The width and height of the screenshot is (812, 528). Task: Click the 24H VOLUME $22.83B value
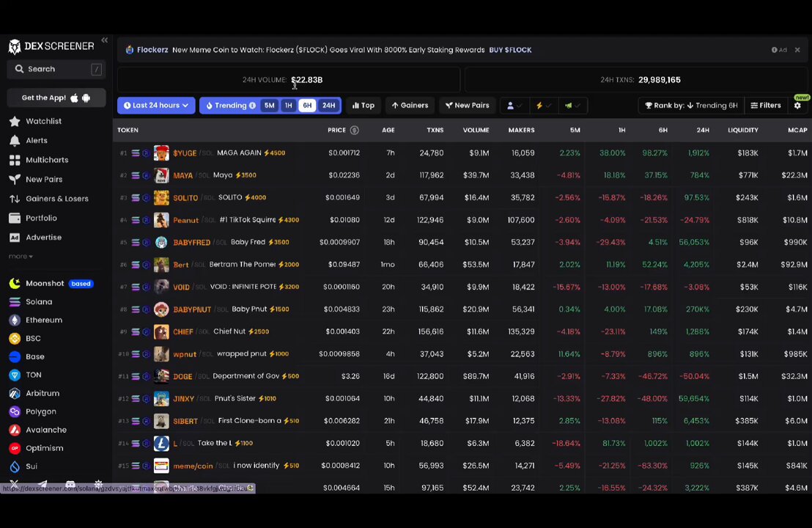tap(306, 81)
